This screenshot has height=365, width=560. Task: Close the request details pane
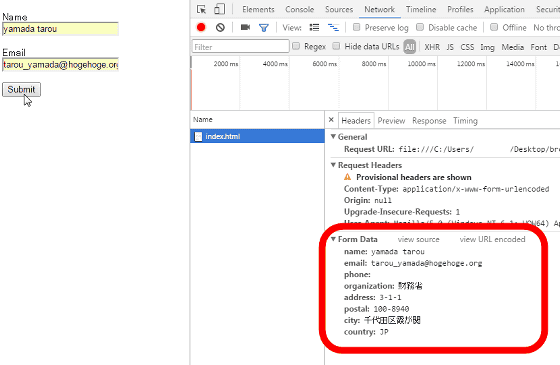coord(331,120)
